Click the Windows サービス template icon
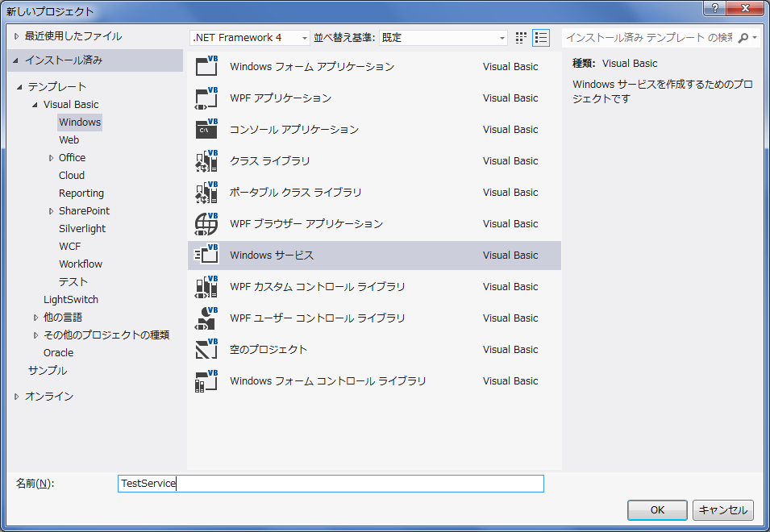 (206, 255)
